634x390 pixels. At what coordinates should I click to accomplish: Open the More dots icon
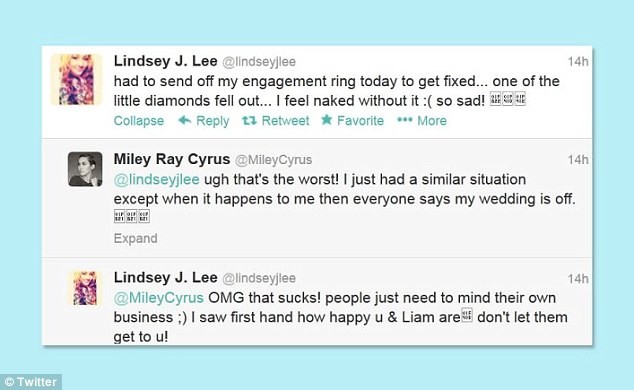(x=405, y=120)
